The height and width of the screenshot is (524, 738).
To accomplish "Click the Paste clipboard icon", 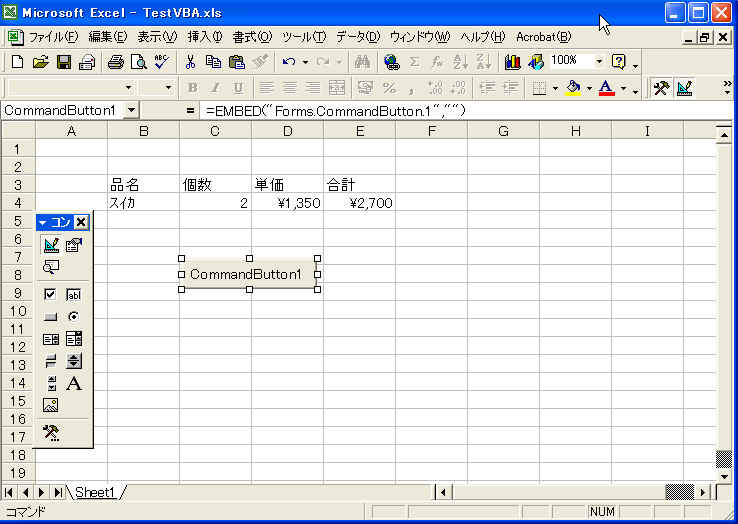I will [x=237, y=62].
